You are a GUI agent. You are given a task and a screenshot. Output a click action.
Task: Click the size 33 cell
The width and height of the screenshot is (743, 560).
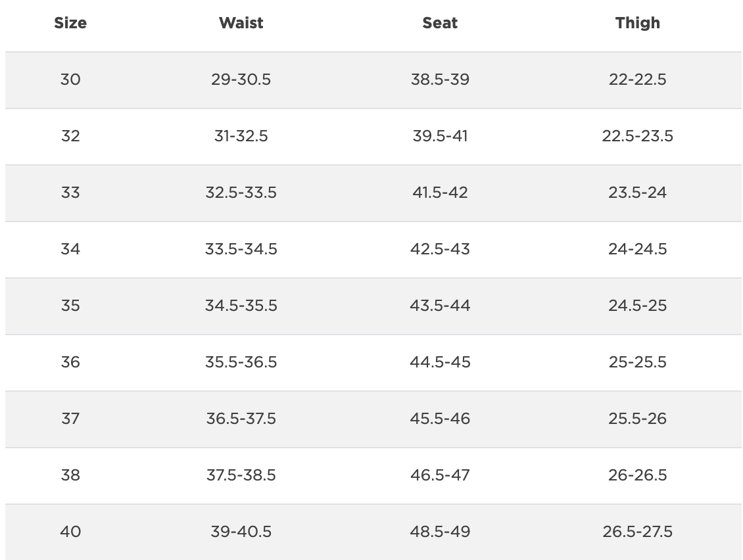[70, 193]
